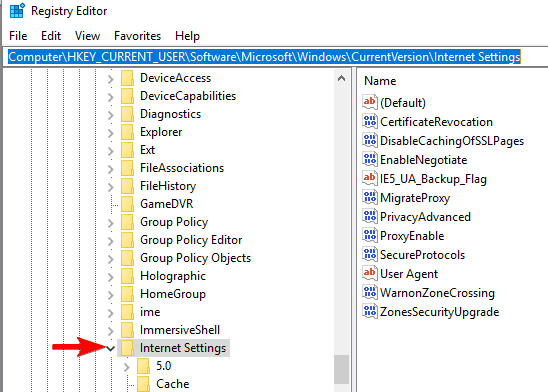Select the MigrateProxy value name
548x392 pixels.
point(415,198)
